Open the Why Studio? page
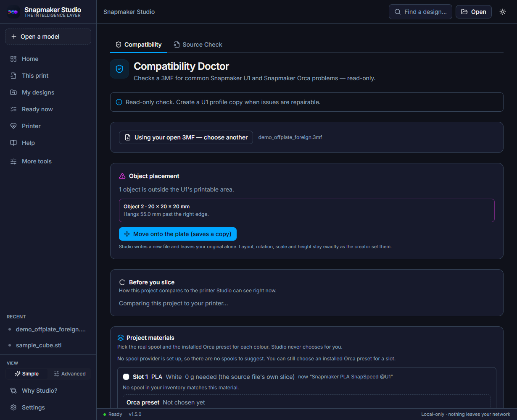The height and width of the screenshot is (420, 517). (x=48, y=391)
